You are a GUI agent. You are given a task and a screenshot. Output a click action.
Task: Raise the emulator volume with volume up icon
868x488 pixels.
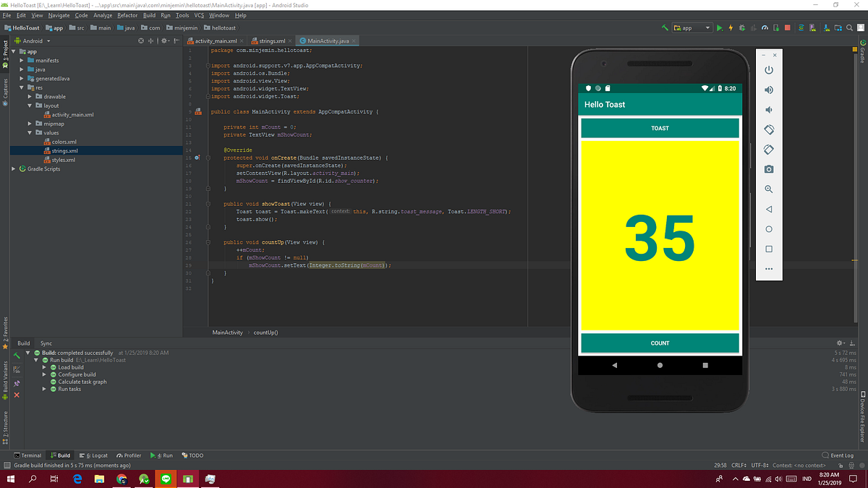[x=768, y=90]
